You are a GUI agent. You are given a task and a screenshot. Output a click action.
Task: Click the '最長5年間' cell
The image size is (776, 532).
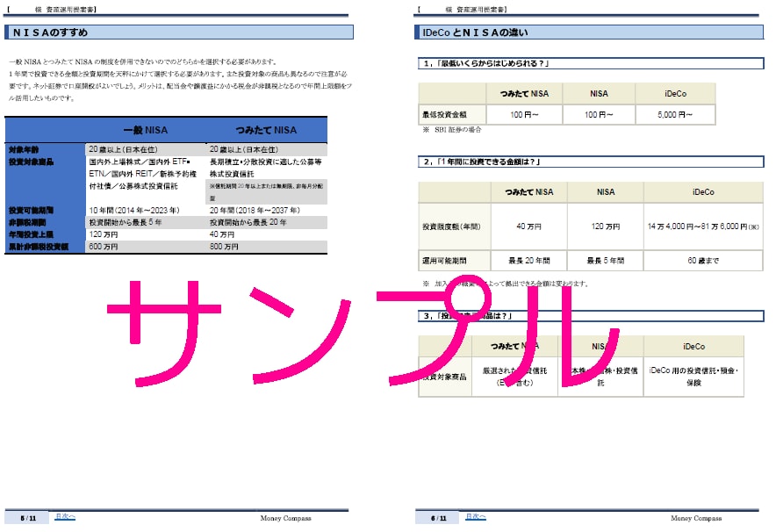pos(605,261)
